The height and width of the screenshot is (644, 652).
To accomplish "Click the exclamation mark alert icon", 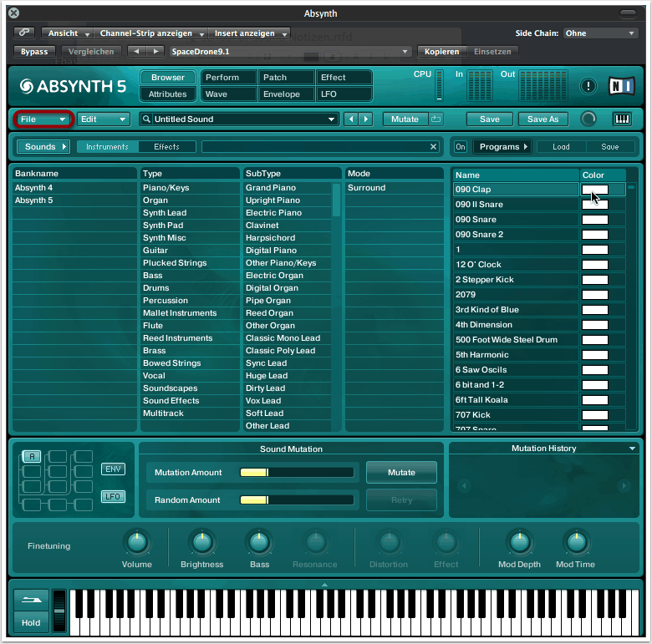I will pyautogui.click(x=588, y=85).
